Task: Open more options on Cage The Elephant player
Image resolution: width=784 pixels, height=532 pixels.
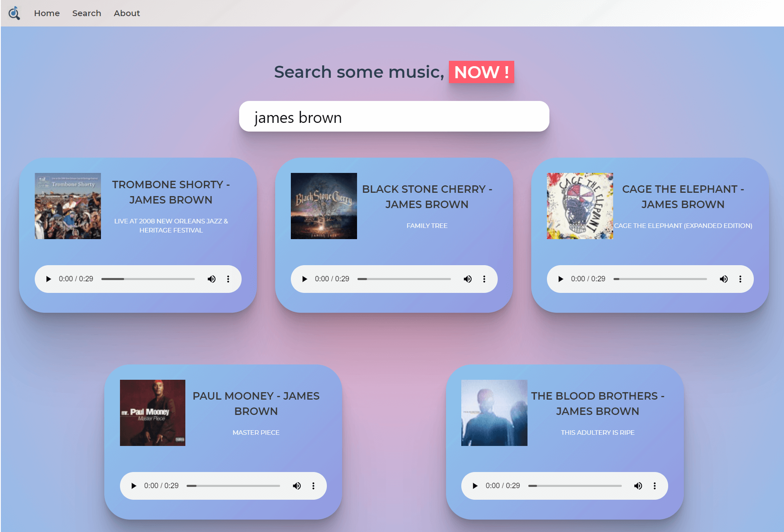Action: click(x=740, y=279)
